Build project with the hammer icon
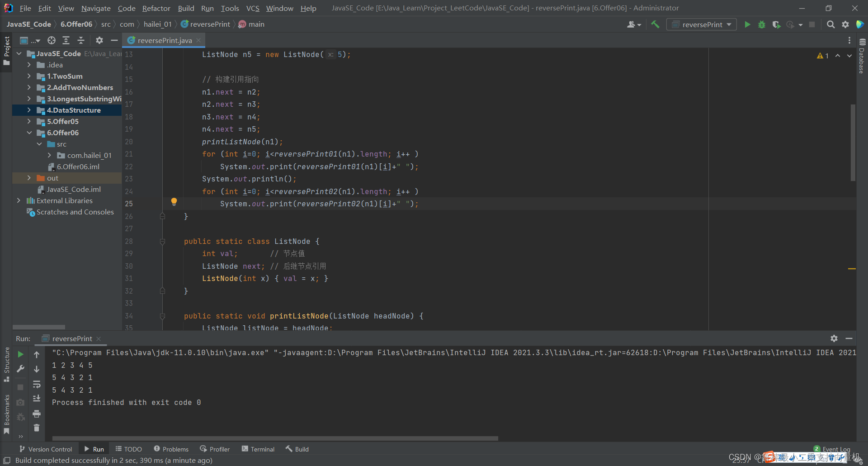 (x=655, y=24)
